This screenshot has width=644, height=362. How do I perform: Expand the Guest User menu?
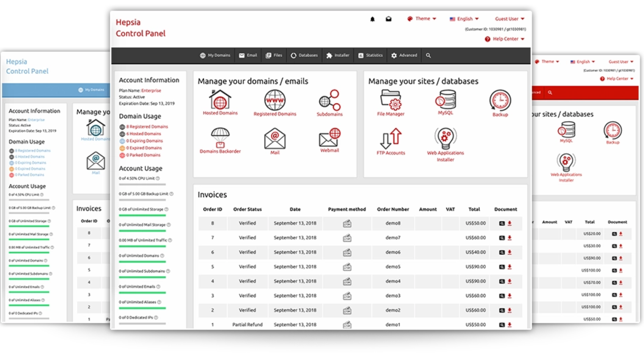click(x=510, y=19)
